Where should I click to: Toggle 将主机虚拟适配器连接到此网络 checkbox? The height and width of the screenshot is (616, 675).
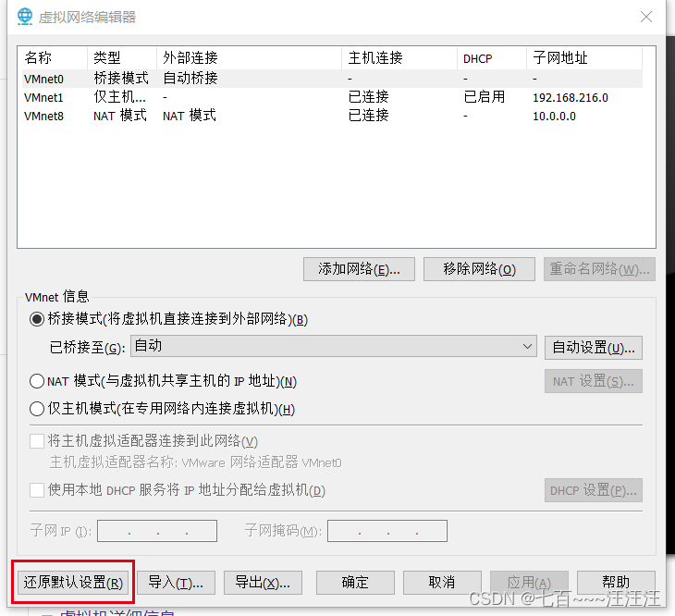click(37, 441)
